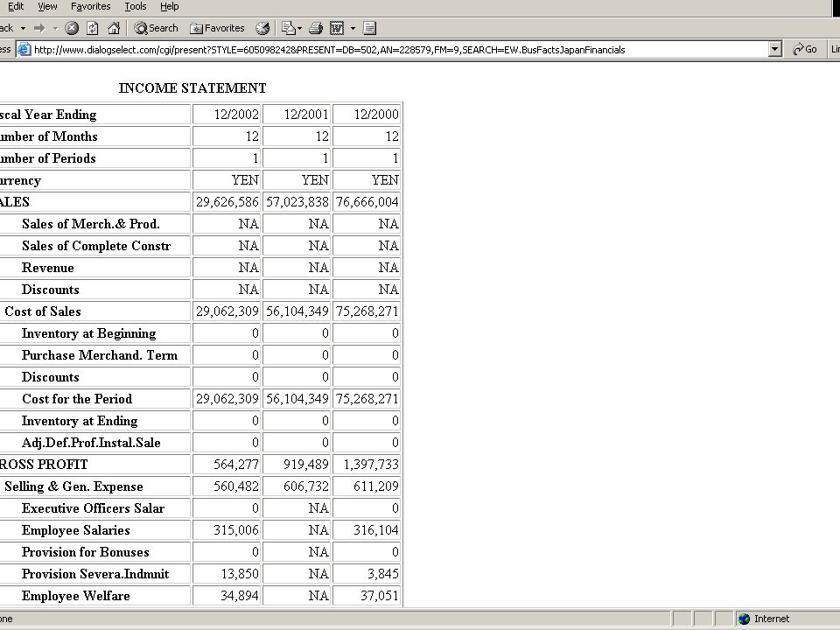Click the Sales of Complete Constr label
The image size is (840, 630).
(x=96, y=246)
